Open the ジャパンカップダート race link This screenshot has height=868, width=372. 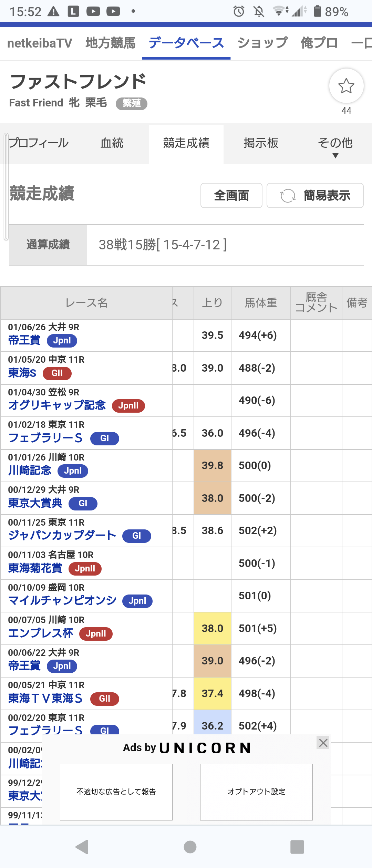[62, 536]
